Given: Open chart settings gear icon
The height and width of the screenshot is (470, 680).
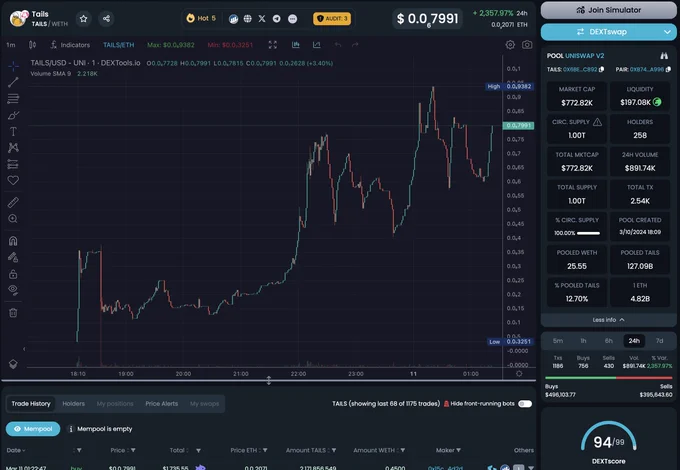Looking at the screenshot, I should pyautogui.click(x=510, y=45).
